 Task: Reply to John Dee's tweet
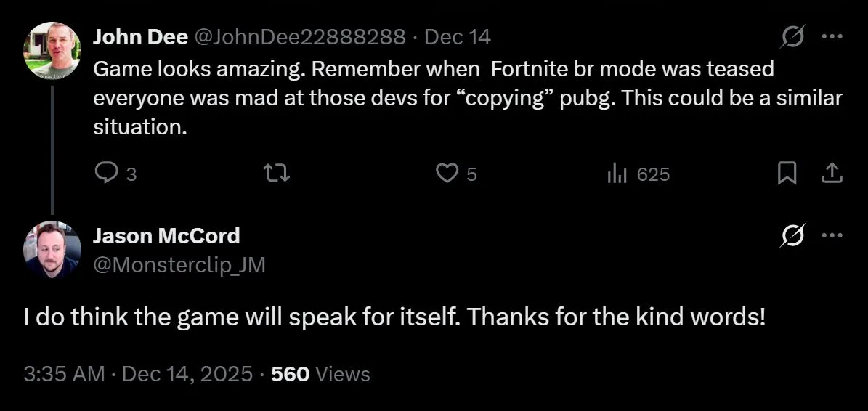(x=107, y=174)
